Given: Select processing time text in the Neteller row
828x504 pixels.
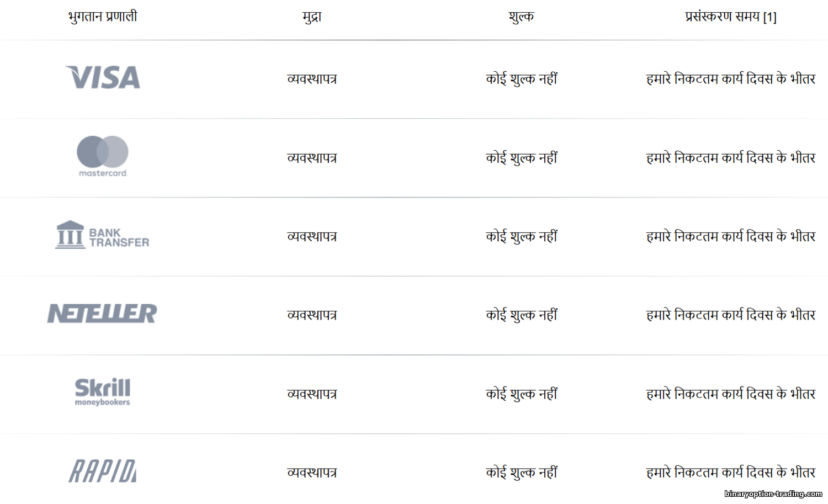Looking at the screenshot, I should coord(730,315).
